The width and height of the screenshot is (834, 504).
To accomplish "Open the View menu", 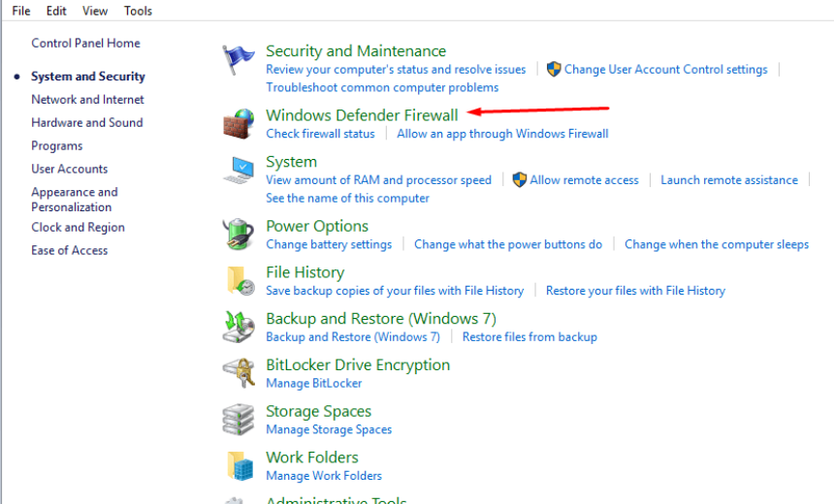I will pos(95,11).
